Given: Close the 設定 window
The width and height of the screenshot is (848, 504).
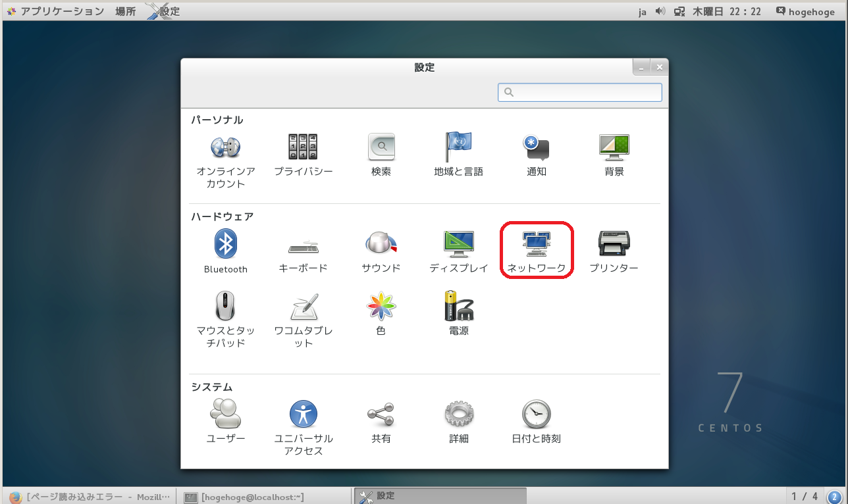Looking at the screenshot, I should (x=660, y=67).
